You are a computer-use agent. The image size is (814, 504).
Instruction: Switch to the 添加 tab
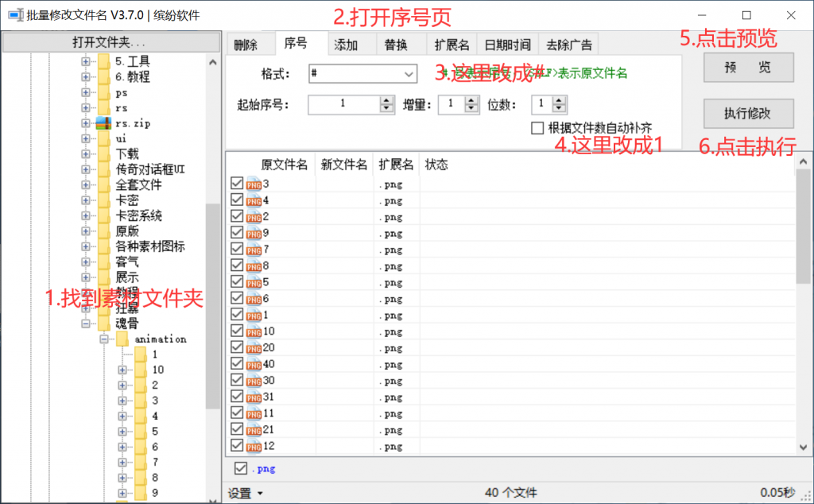point(351,45)
